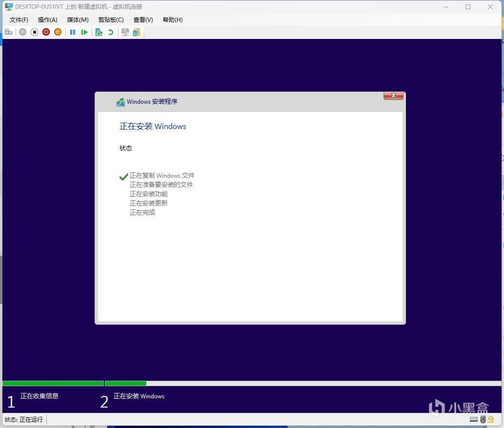This screenshot has width=504, height=428.
Task: Click the greyed enhanced session monitor icon
Action: pos(125,32)
